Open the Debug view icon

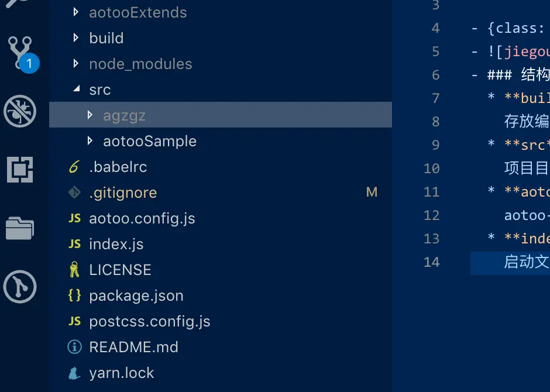click(x=20, y=111)
